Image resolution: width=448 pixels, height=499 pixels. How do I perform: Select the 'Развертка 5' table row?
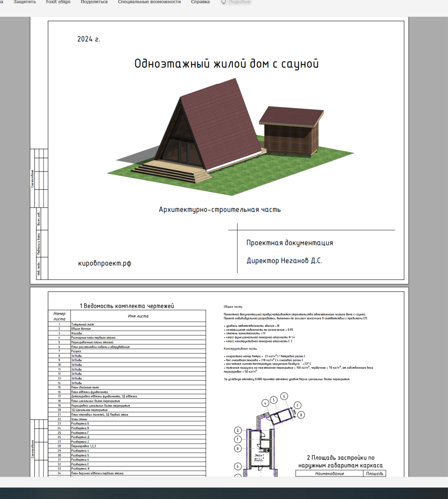pyautogui.click(x=127, y=455)
